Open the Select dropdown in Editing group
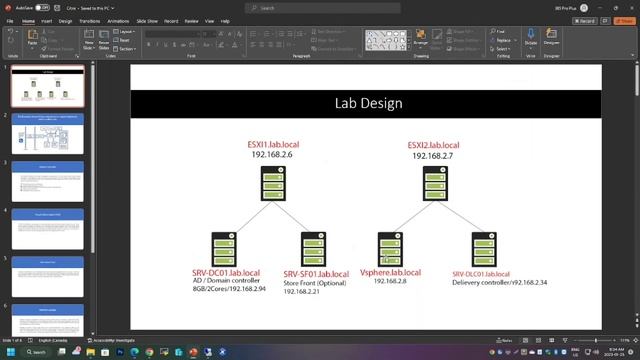640x360 pixels. click(x=500, y=49)
